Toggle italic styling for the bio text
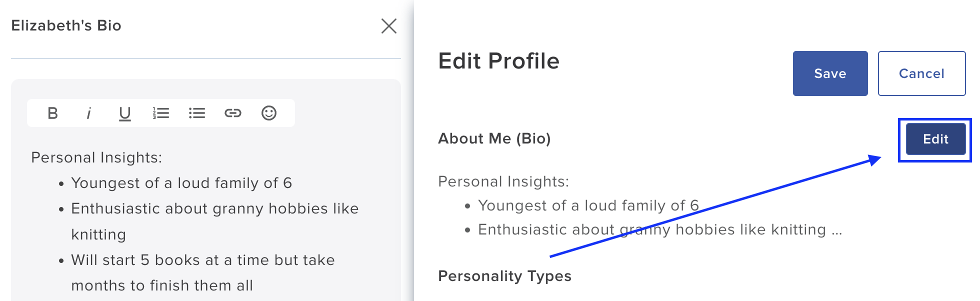 click(88, 113)
